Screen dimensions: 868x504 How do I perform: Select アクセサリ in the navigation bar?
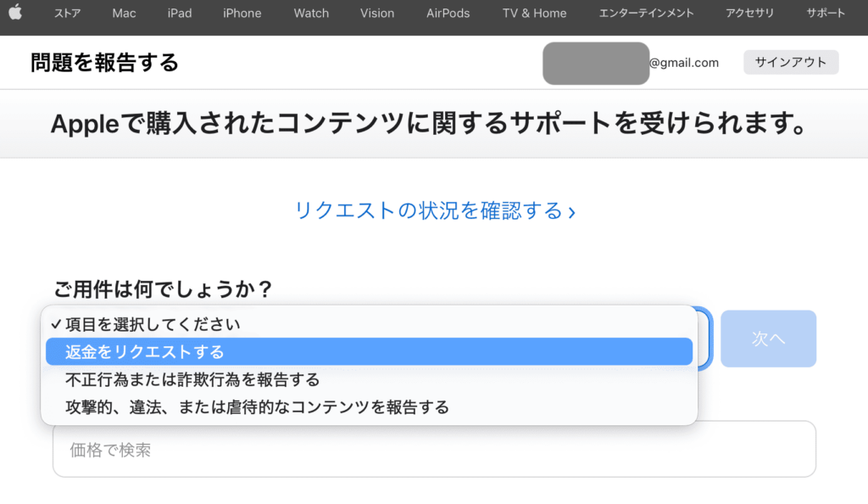pyautogui.click(x=749, y=13)
